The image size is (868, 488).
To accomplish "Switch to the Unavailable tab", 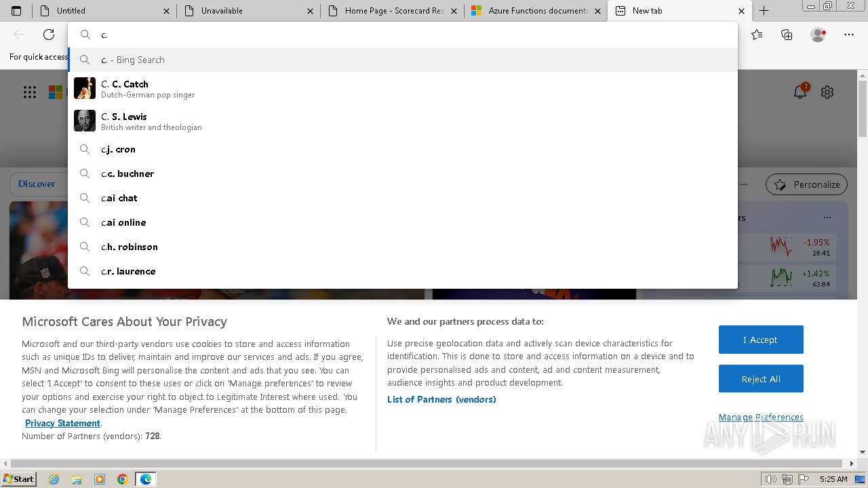I will coord(248,11).
